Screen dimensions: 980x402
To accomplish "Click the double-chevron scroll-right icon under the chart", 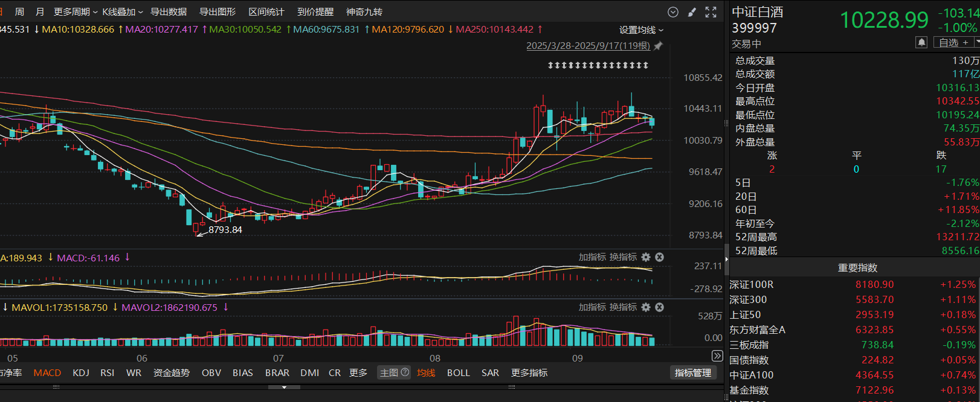I will tap(717, 356).
